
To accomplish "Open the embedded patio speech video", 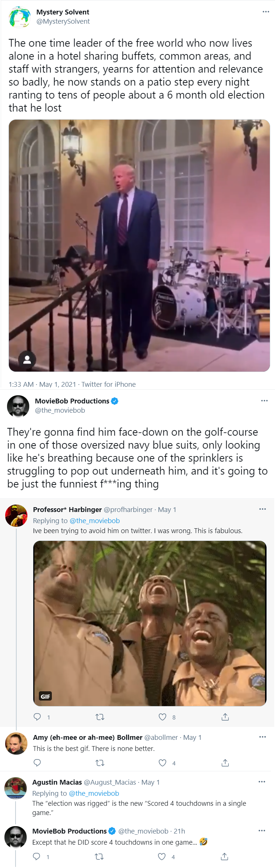I will click(139, 246).
